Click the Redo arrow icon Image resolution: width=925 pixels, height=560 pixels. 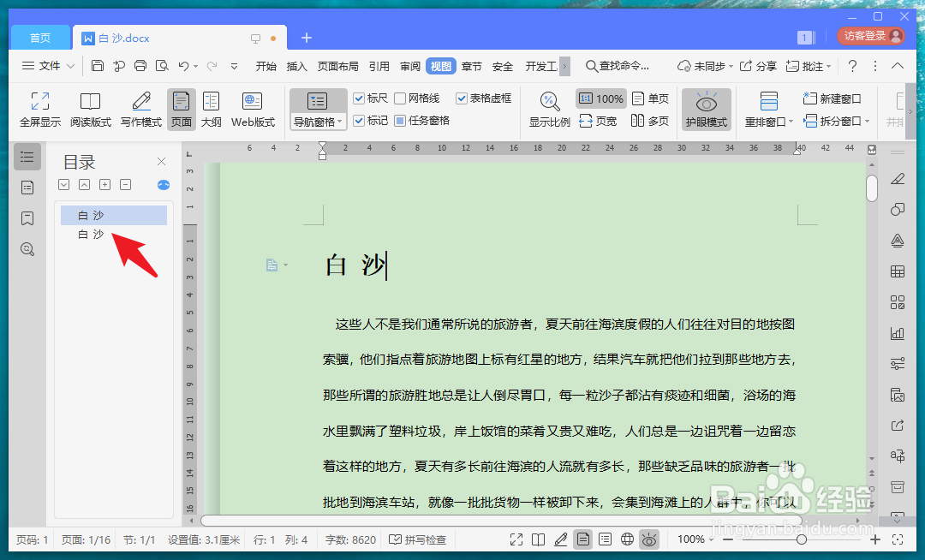tap(212, 66)
